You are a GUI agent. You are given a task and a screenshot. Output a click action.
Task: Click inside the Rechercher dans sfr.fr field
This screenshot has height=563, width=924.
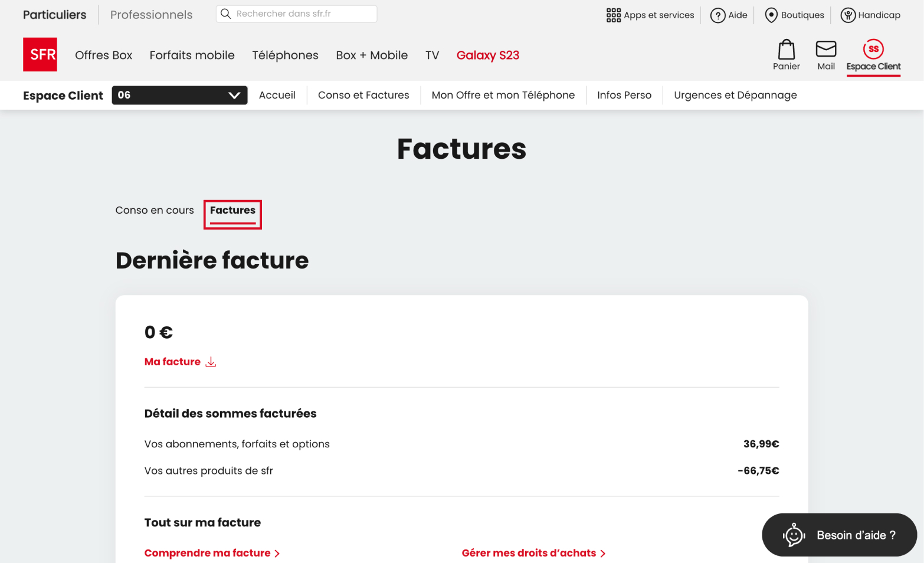(x=295, y=13)
